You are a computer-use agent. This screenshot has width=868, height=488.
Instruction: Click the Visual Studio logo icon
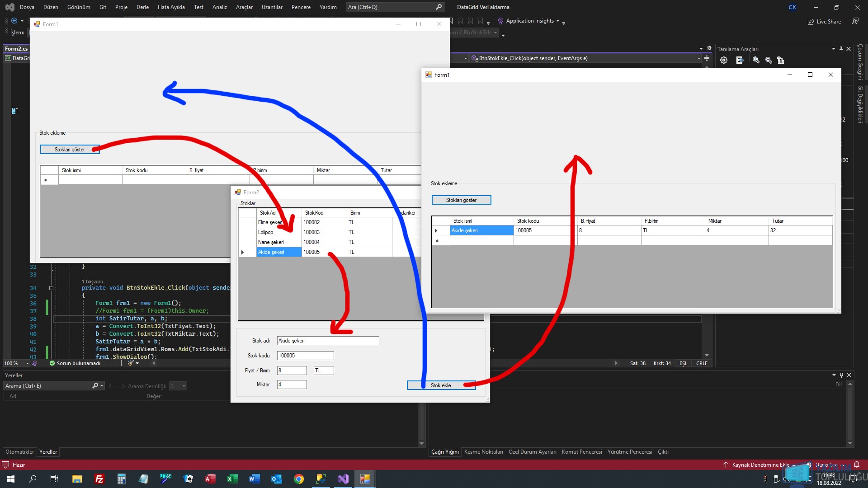coord(9,7)
